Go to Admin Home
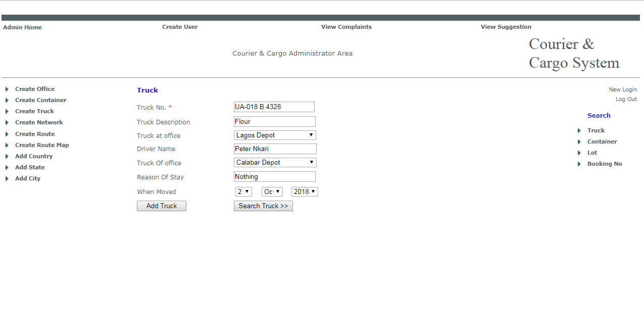 22,27
